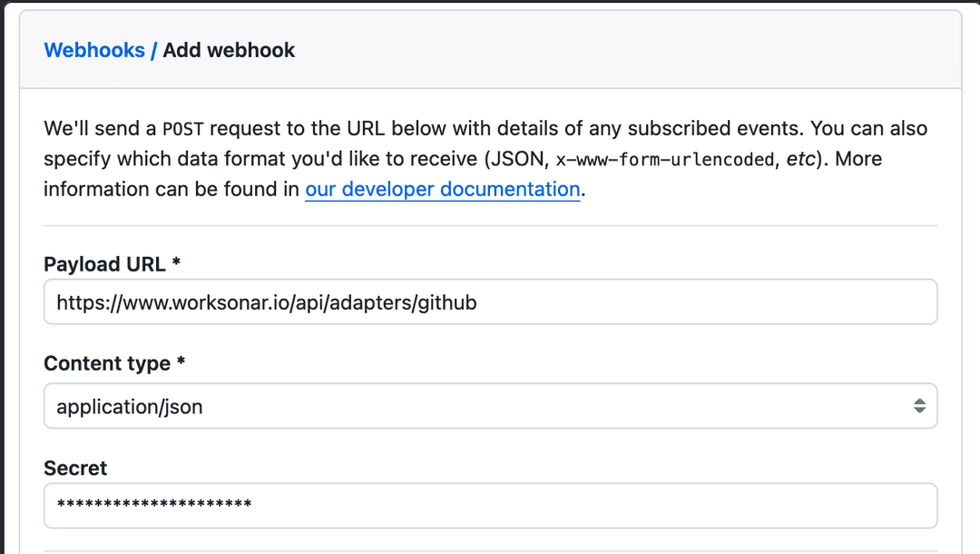This screenshot has width=980, height=554.
Task: Focus the Secret input field
Action: 490,505
